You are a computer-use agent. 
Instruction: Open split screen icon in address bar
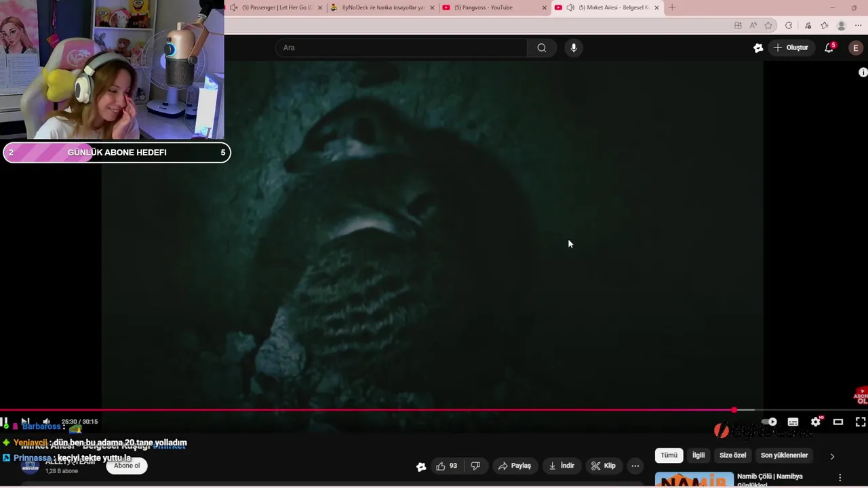click(x=738, y=26)
